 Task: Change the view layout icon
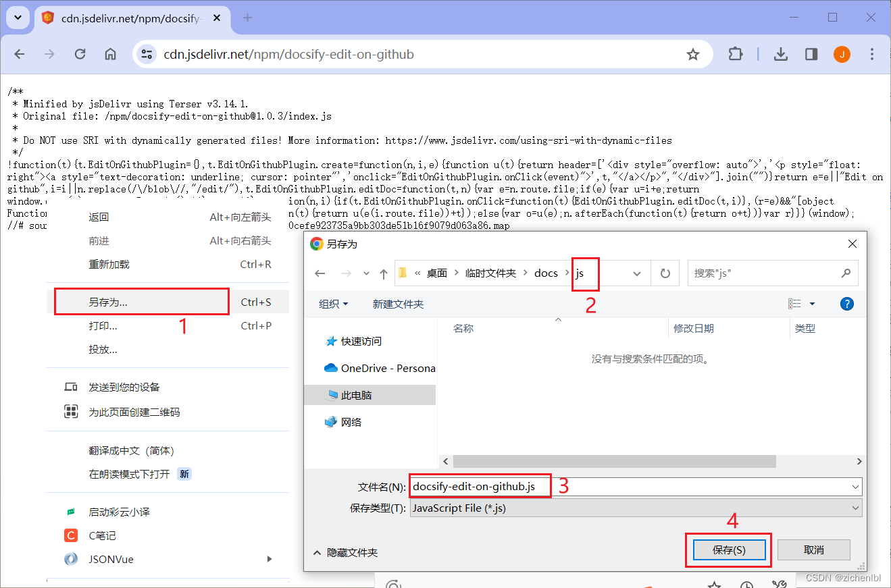pyautogui.click(x=795, y=304)
